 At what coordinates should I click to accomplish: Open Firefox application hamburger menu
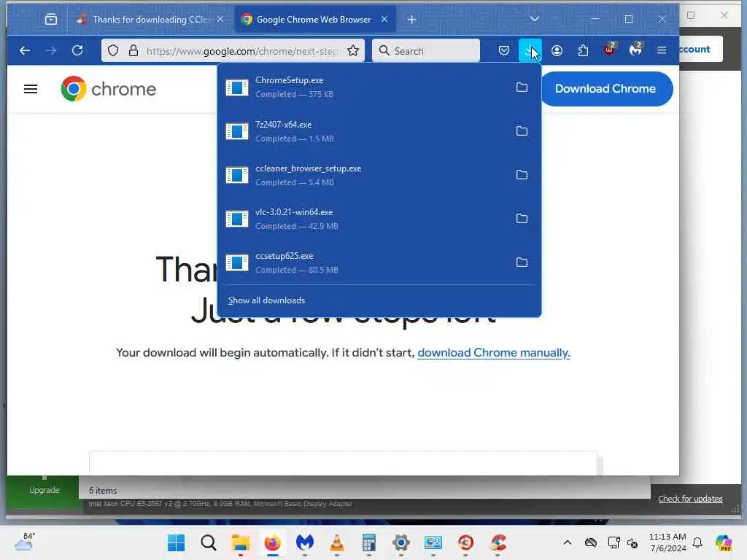pos(661,50)
